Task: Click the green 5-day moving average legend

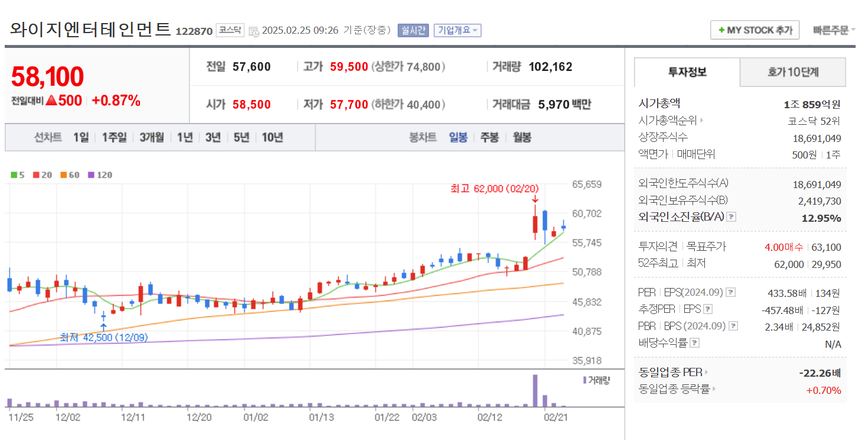Action: coord(18,175)
